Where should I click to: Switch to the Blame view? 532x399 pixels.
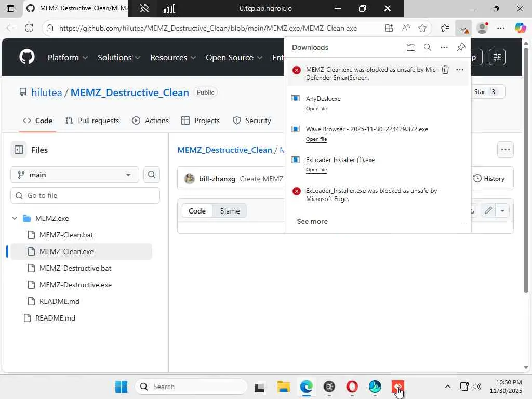pyautogui.click(x=230, y=211)
